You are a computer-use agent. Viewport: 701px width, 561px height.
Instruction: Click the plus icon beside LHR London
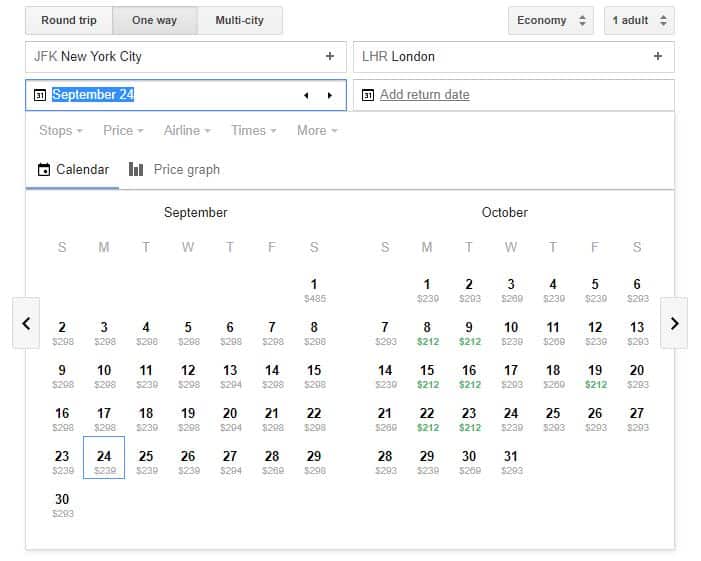(x=658, y=56)
